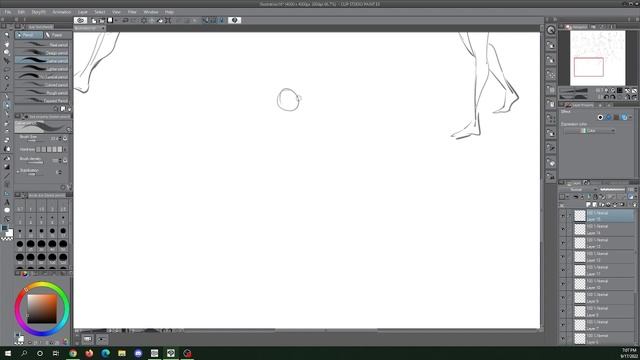
Task: Choose the Real pencil sub tool
Action: 42,44
